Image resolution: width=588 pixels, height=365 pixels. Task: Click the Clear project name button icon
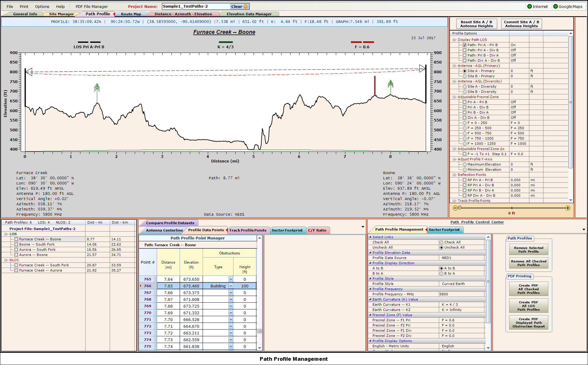point(246,6)
